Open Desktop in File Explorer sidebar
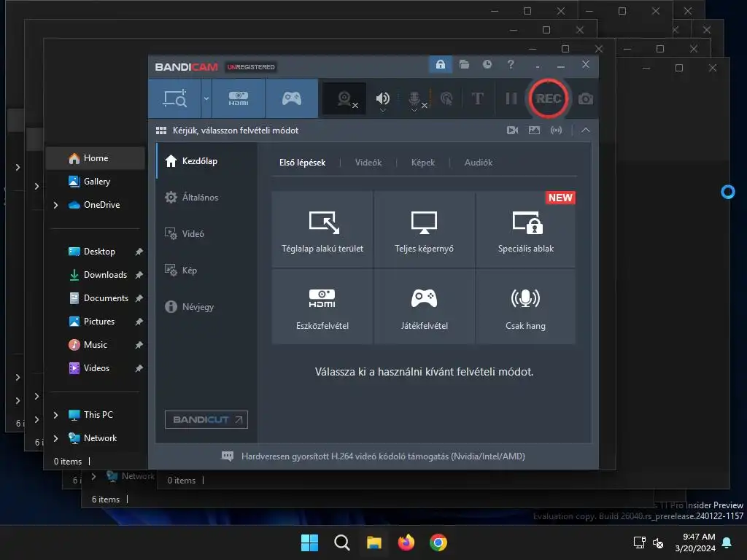The height and width of the screenshot is (560, 747). pyautogui.click(x=99, y=252)
